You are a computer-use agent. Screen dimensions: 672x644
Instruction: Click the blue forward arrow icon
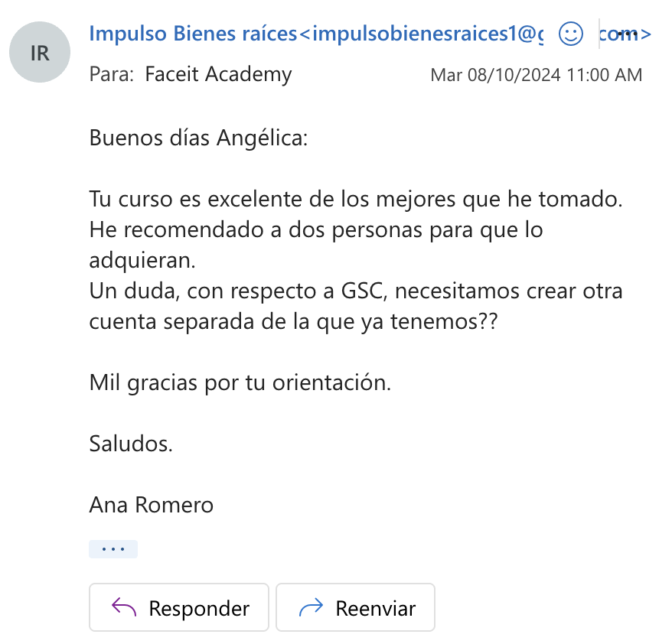[x=311, y=608]
